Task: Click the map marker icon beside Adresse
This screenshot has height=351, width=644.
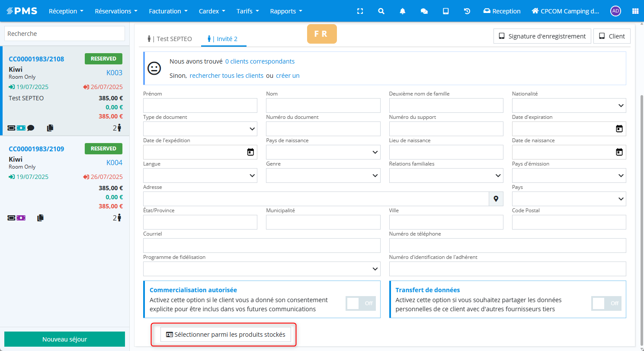Action: 496,199
